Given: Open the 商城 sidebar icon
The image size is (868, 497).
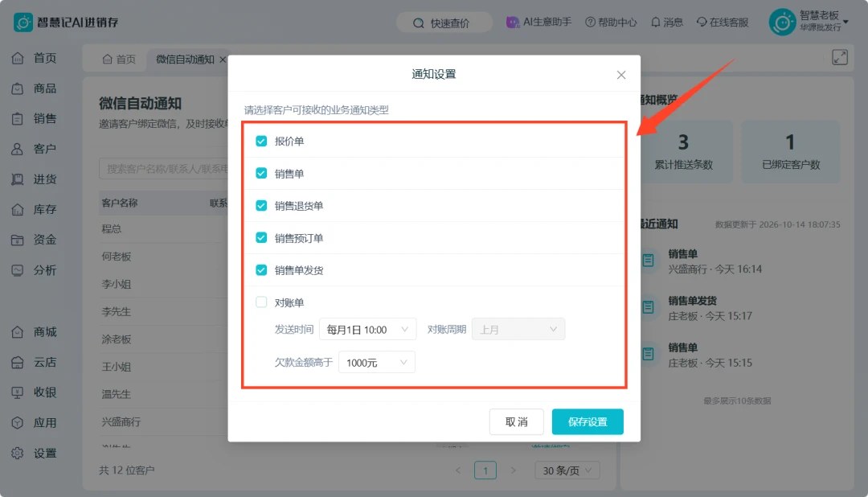Looking at the screenshot, I should tap(18, 332).
